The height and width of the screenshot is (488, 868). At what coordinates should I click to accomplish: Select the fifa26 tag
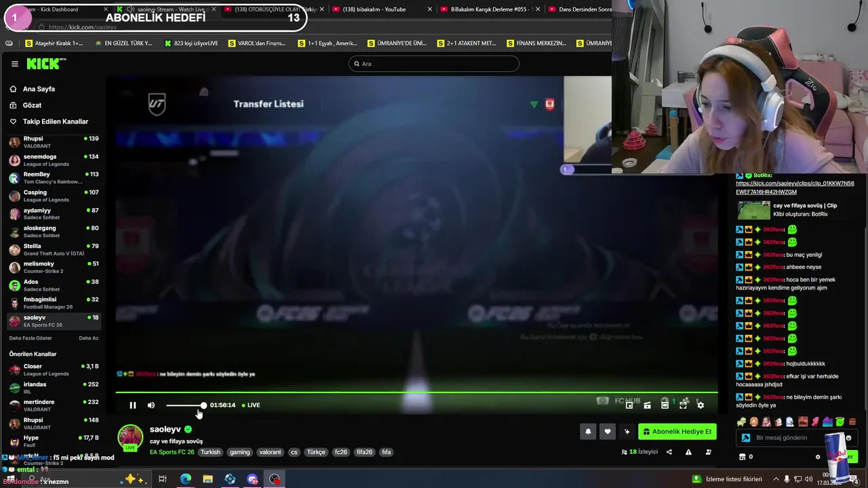pos(364,452)
